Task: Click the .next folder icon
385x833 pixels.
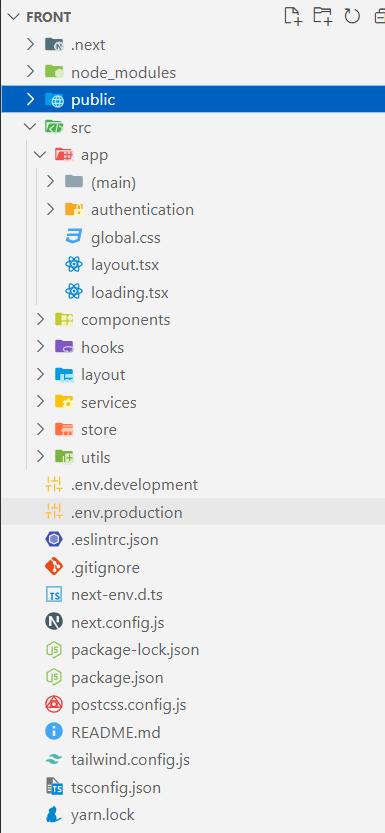Action: 54,45
